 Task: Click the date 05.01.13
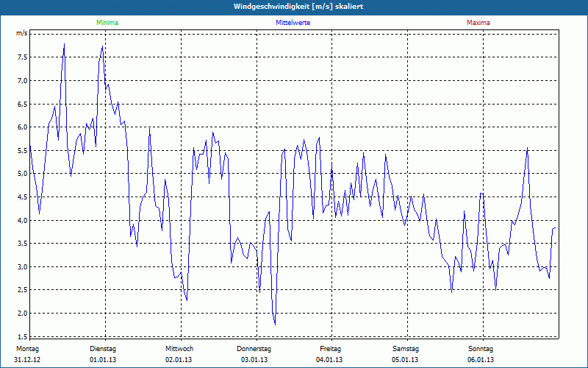point(405,360)
